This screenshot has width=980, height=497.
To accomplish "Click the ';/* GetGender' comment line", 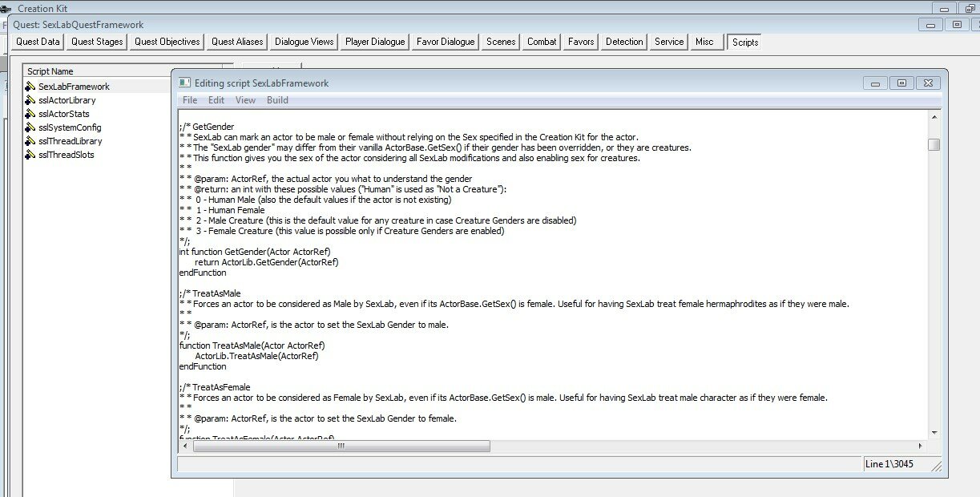I will pyautogui.click(x=208, y=127).
